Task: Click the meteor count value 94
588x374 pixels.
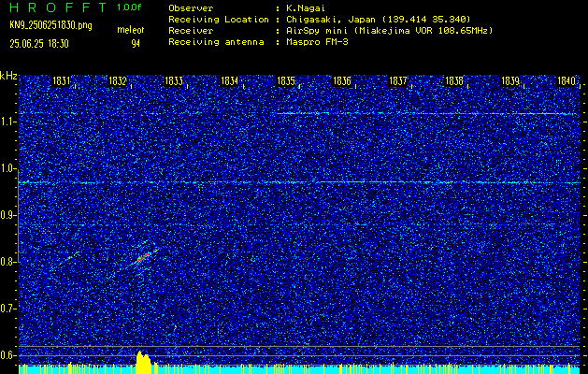Action: pyautogui.click(x=136, y=44)
